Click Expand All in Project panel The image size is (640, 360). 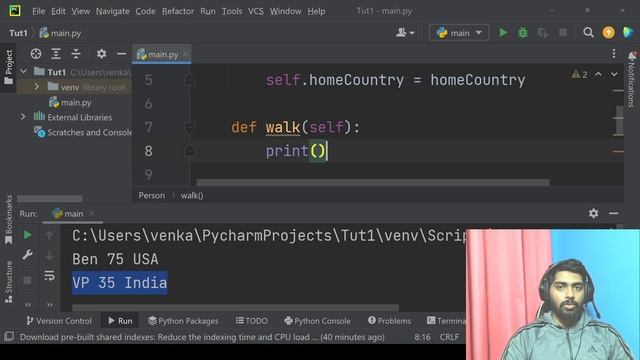click(56, 53)
